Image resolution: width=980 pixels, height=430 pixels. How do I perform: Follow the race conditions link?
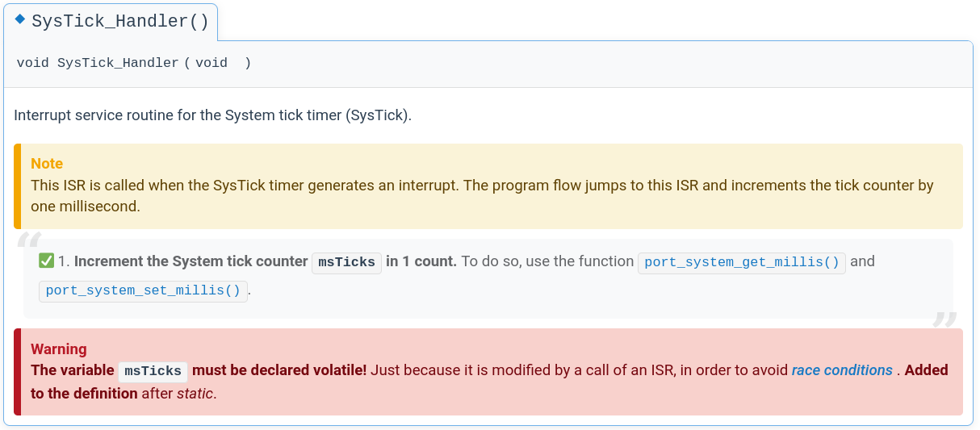coord(842,370)
